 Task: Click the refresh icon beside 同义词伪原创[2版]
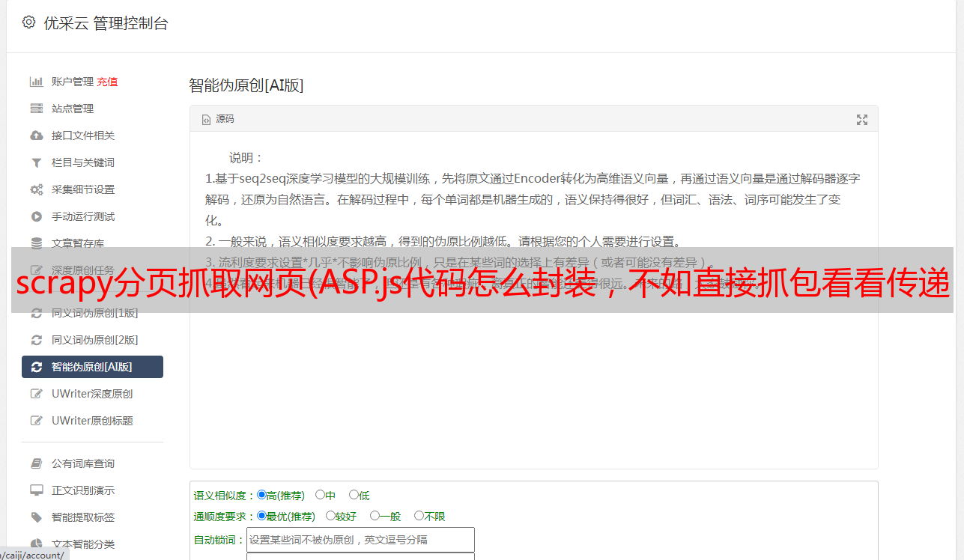pos(36,340)
